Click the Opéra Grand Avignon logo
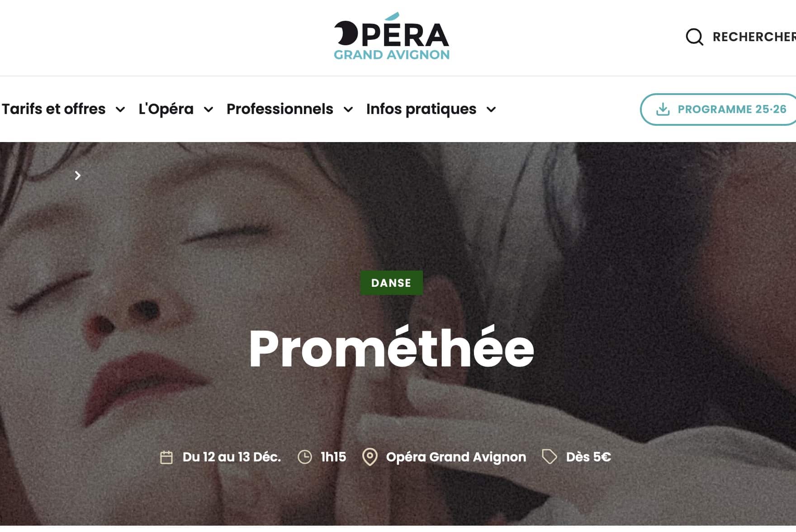Image resolution: width=796 pixels, height=532 pixels. click(392, 37)
